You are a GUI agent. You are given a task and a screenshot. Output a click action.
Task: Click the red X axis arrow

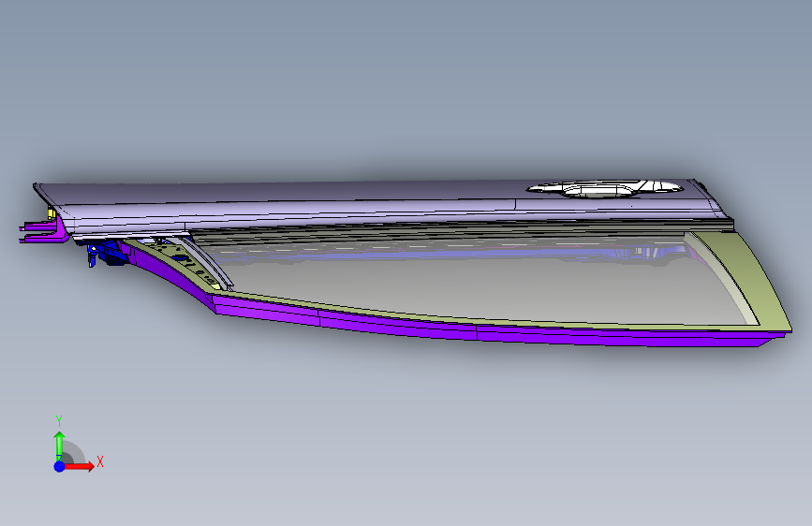pos(80,466)
